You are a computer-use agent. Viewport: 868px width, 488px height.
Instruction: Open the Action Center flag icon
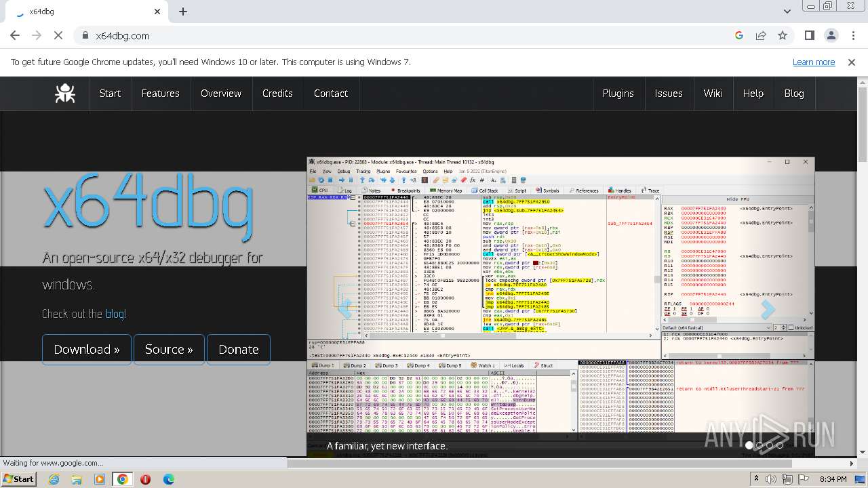(x=805, y=479)
